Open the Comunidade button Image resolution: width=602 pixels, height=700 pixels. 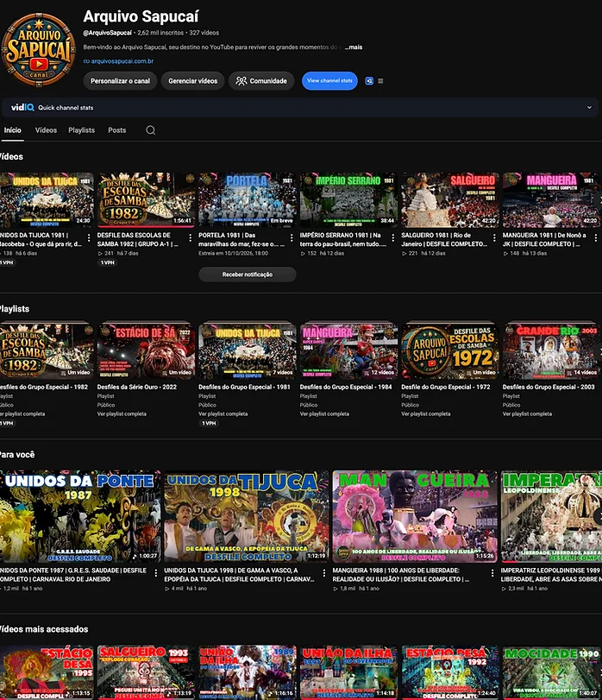[x=261, y=81]
